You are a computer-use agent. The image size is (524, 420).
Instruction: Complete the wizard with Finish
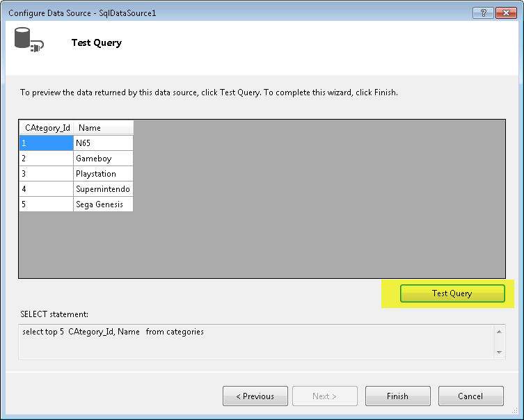[397, 396]
